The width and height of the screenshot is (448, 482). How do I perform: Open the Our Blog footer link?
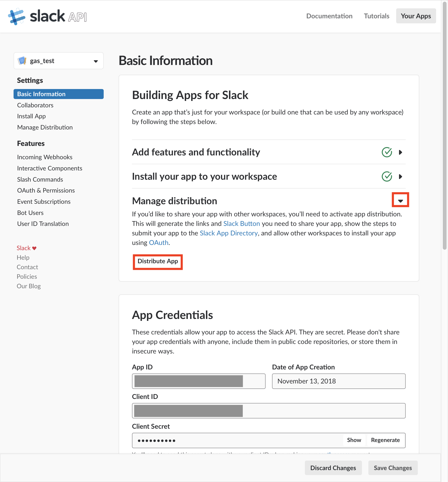[x=29, y=286]
